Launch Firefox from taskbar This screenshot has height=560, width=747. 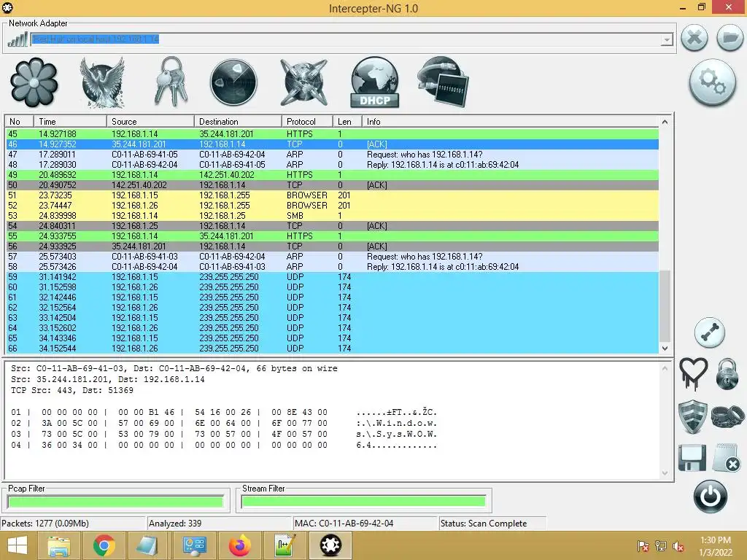[239, 545]
